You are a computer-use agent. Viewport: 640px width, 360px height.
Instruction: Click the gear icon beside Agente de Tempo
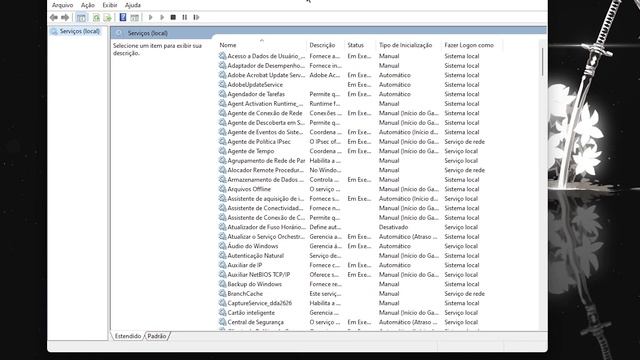tap(222, 151)
